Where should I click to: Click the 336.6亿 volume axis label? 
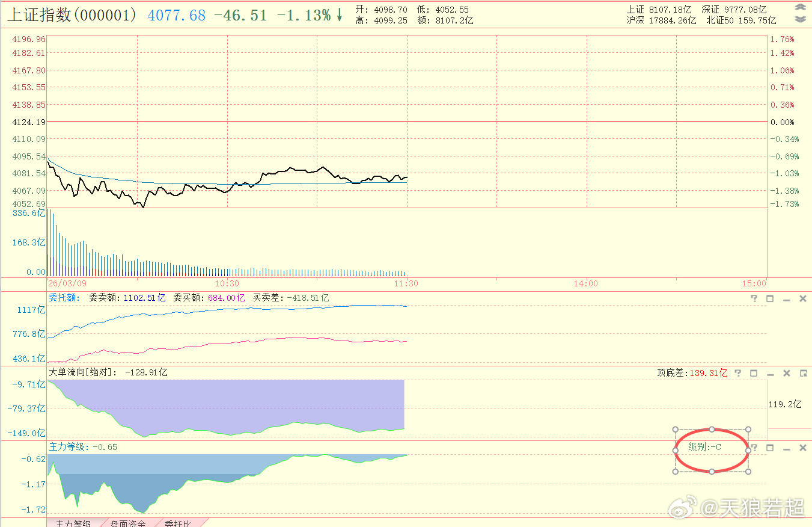(x=29, y=213)
